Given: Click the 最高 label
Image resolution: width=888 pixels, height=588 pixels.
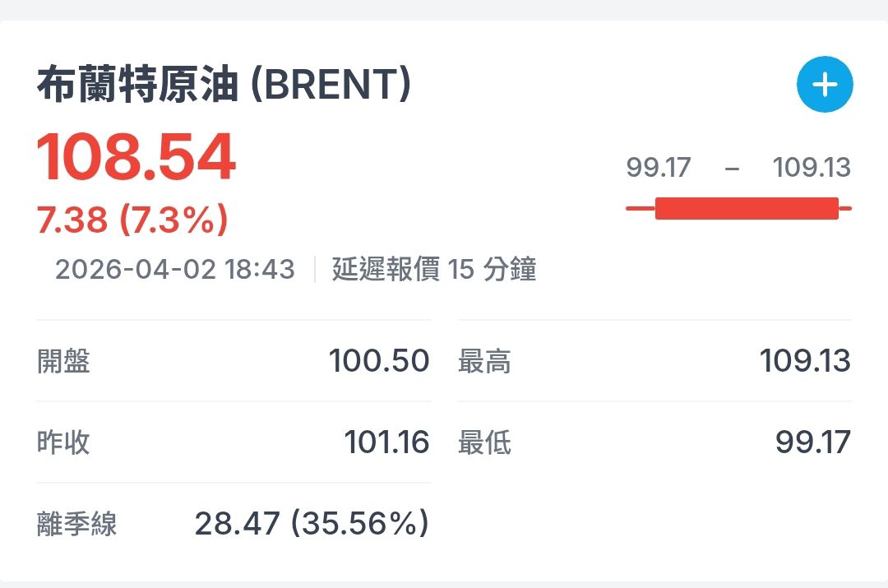Looking at the screenshot, I should pyautogui.click(x=484, y=361).
